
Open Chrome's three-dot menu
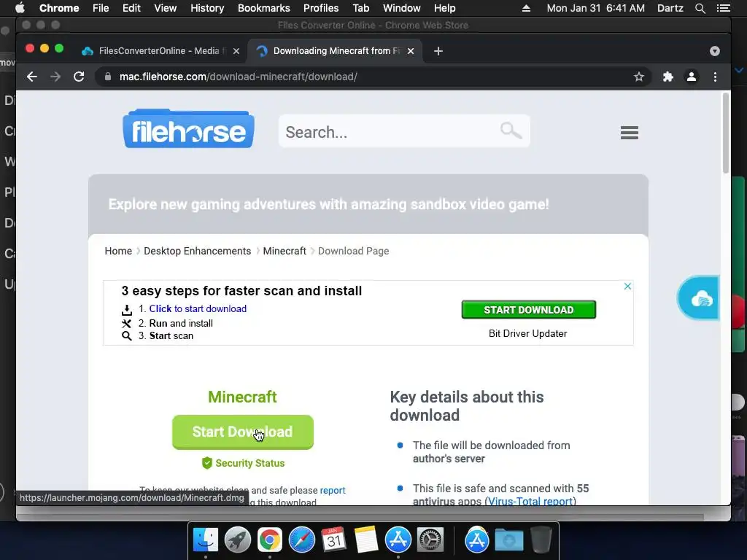coord(715,77)
